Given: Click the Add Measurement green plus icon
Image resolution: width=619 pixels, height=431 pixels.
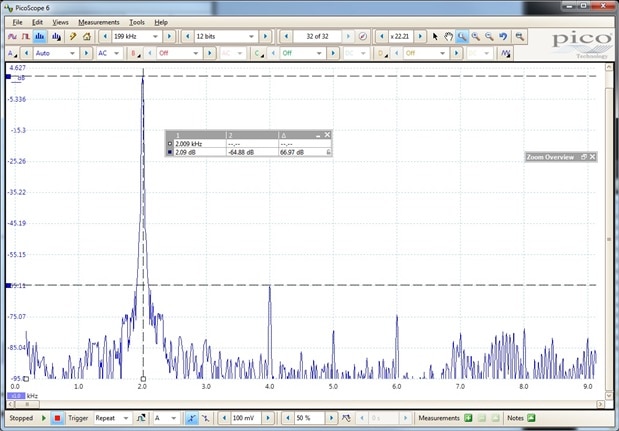Looking at the screenshot, I should pos(467,418).
